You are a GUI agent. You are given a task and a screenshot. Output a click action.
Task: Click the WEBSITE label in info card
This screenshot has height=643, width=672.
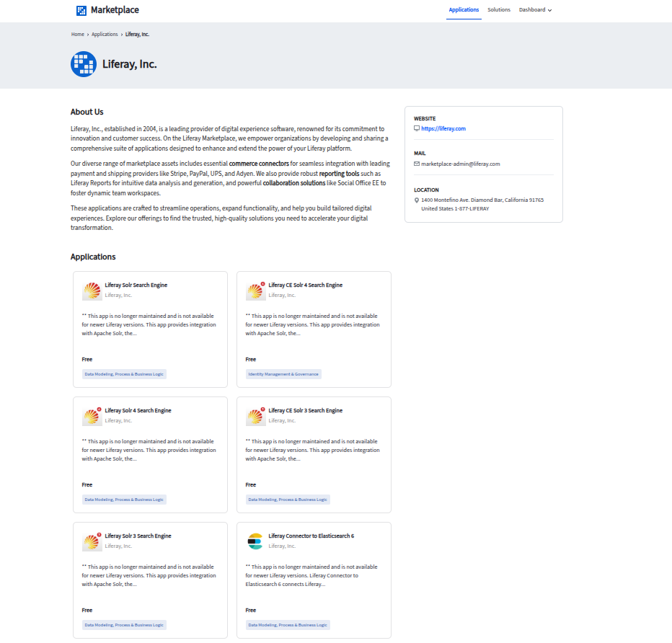coord(425,119)
